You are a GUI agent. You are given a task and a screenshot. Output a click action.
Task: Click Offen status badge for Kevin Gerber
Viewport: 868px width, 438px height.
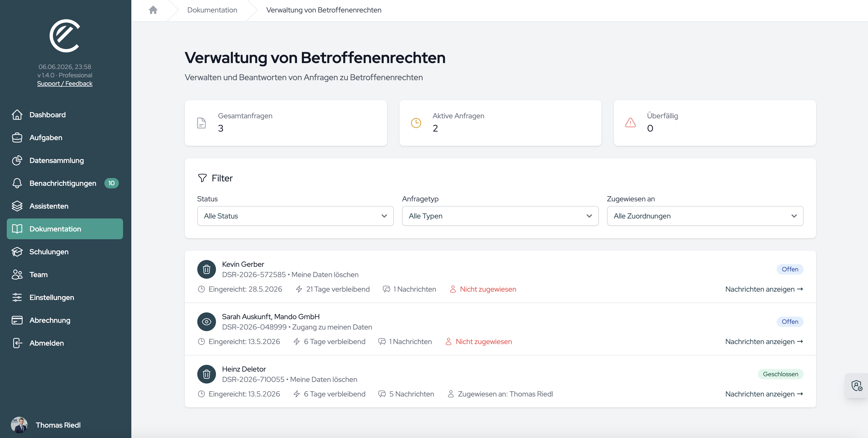790,269
